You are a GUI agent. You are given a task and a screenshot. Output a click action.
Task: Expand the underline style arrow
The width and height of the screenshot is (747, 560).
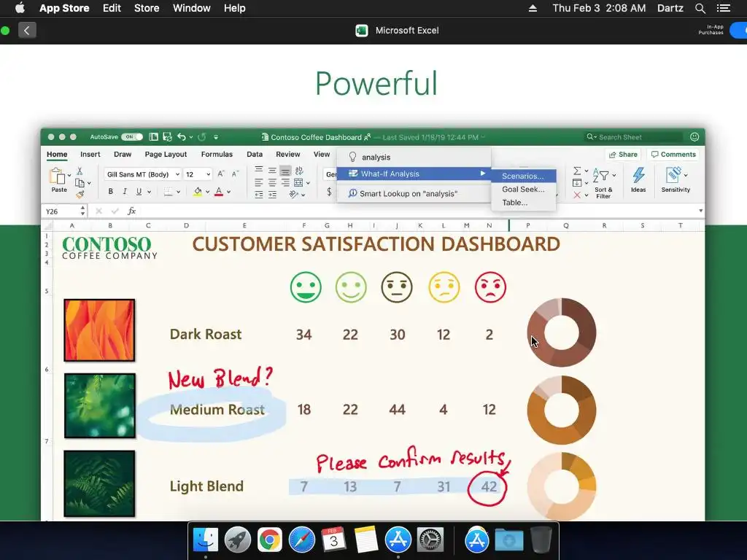pyautogui.click(x=149, y=192)
